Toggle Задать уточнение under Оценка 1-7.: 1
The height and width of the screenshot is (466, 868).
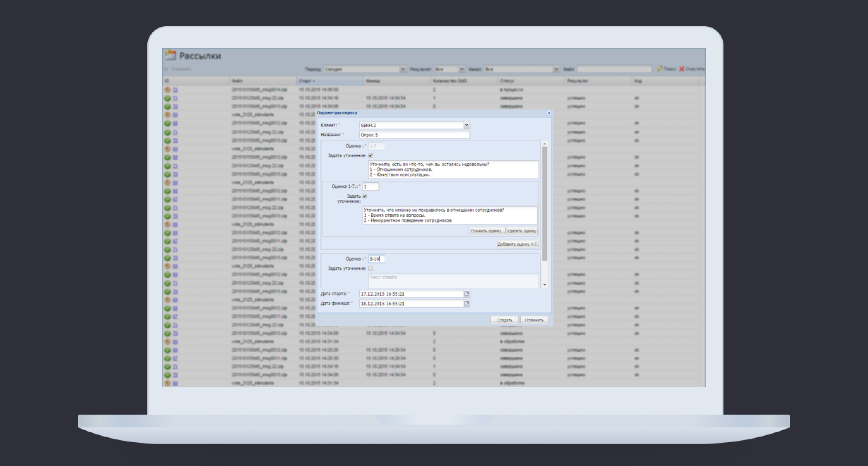(365, 196)
